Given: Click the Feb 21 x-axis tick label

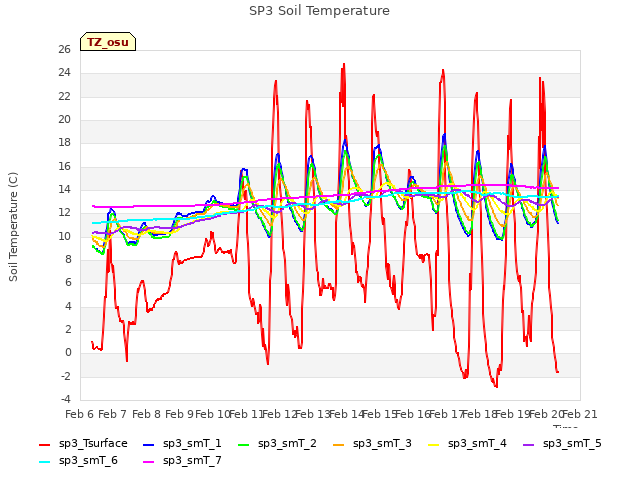Looking at the screenshot, I should point(580,414).
